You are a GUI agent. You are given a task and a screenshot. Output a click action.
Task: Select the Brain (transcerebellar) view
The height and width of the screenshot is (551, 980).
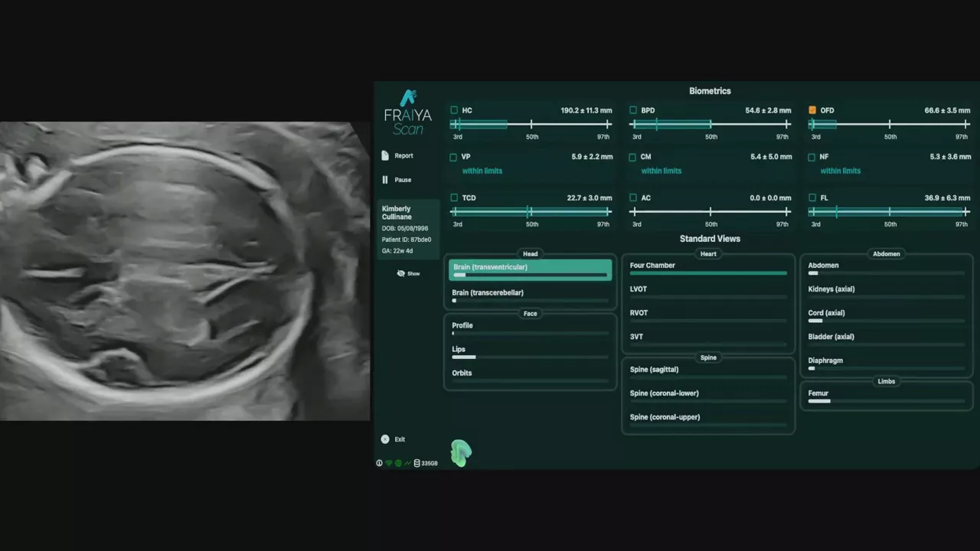530,295
